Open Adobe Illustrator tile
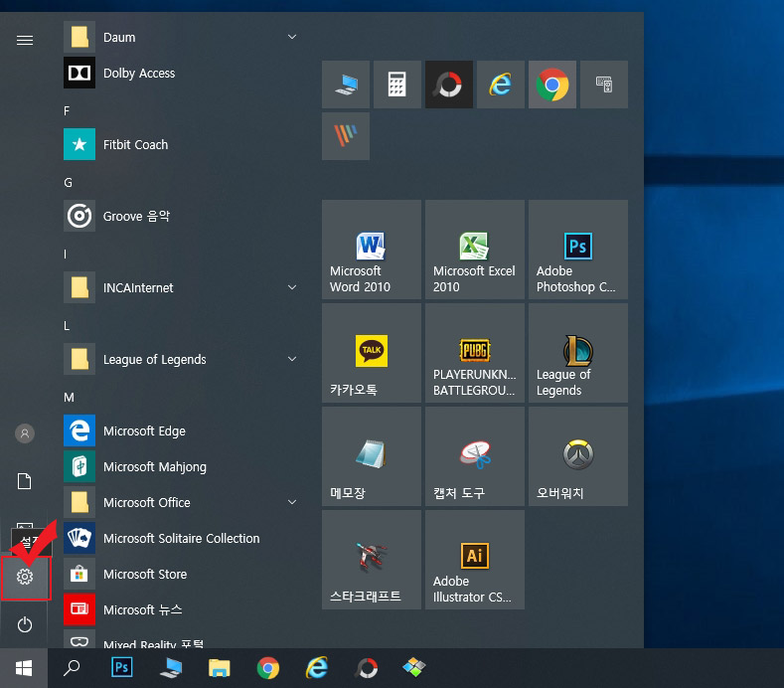The image size is (784, 688). [x=475, y=560]
